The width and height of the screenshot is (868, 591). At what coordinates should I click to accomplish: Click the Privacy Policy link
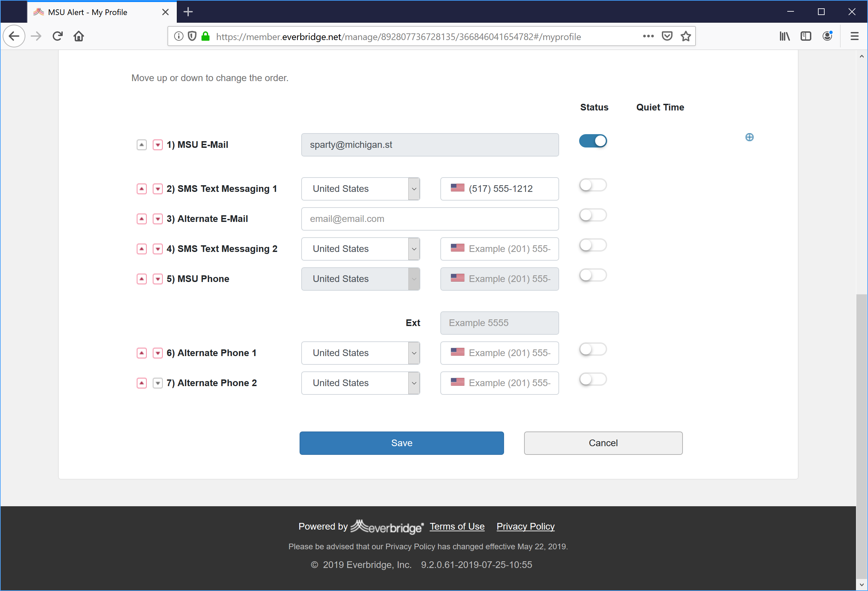coord(526,526)
